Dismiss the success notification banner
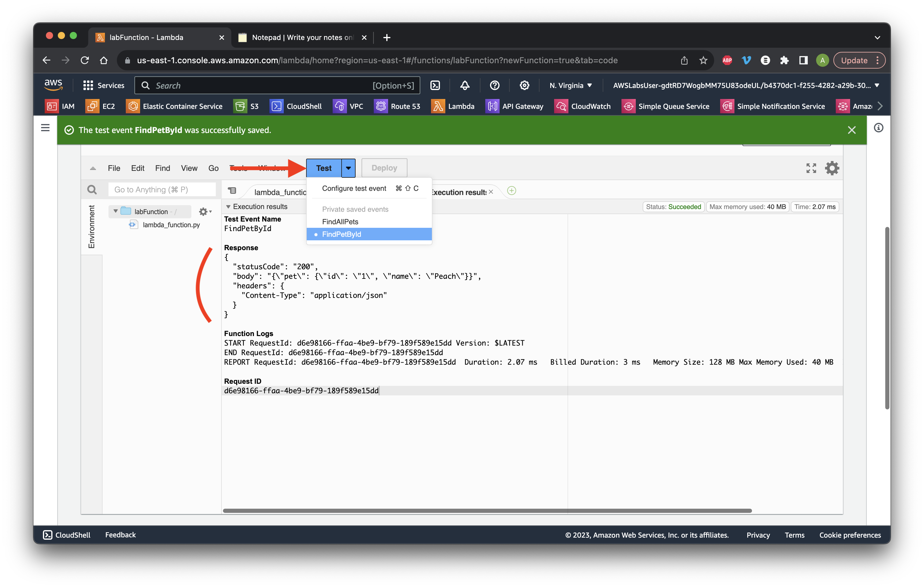924x588 pixels. point(852,131)
